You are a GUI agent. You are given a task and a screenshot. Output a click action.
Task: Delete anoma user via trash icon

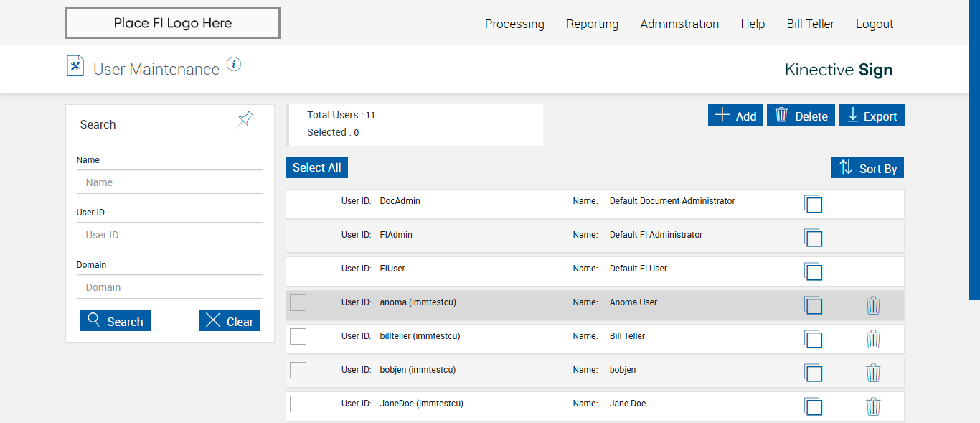873,305
